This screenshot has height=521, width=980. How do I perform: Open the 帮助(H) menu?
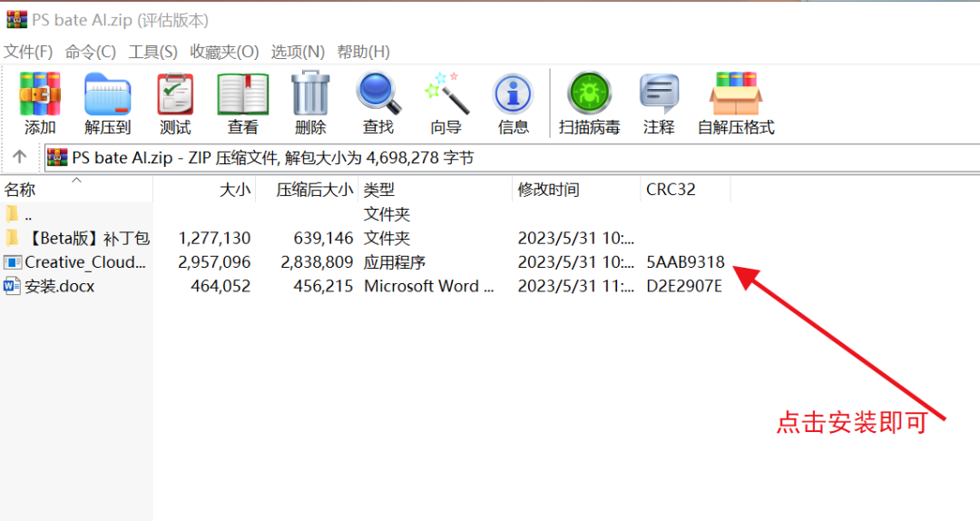tap(363, 52)
